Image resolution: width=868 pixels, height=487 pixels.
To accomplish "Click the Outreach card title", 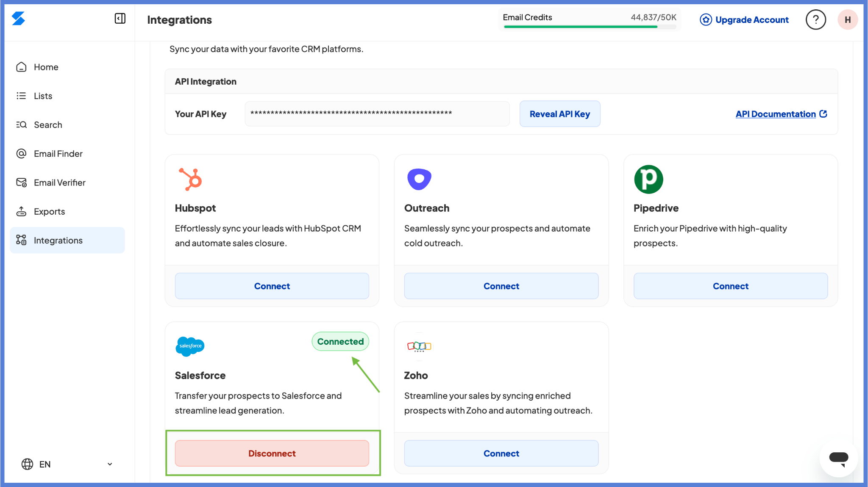I will click(426, 208).
